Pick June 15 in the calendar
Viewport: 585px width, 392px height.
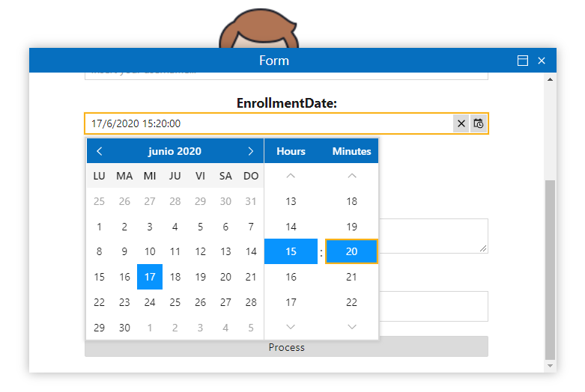pyautogui.click(x=99, y=277)
